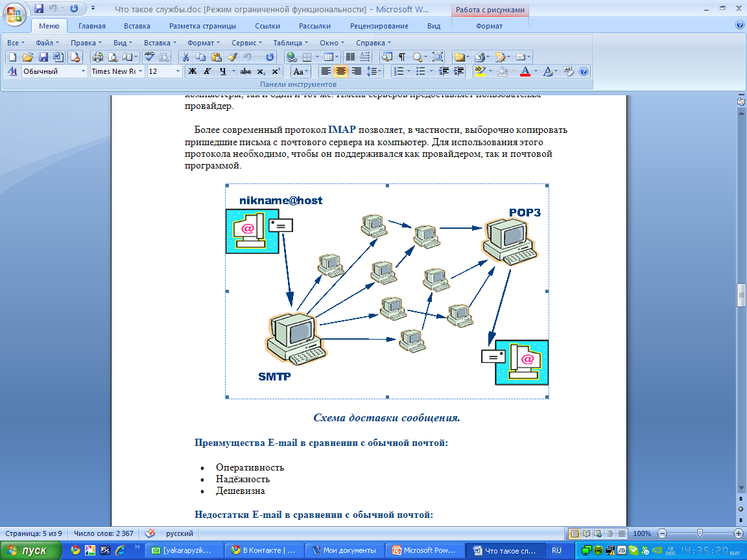Open print preview with magnifier page icon
The image size is (747, 560).
[x=113, y=57]
